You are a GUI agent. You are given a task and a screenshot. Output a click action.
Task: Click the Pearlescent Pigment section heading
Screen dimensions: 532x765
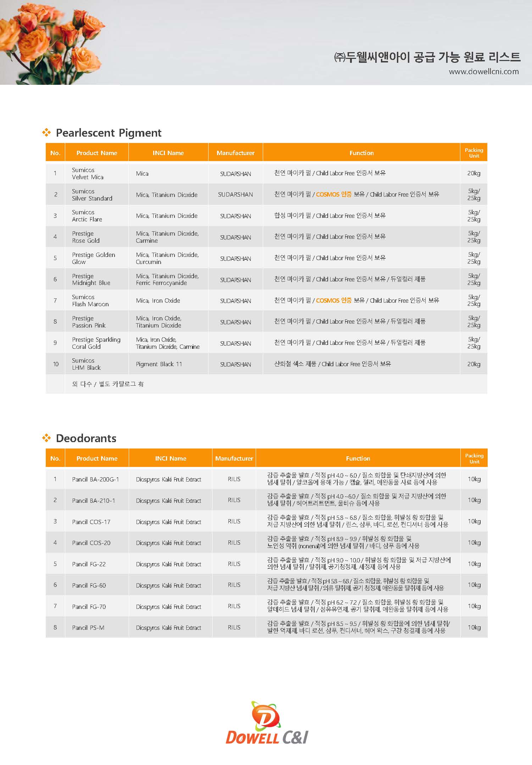coord(109,133)
